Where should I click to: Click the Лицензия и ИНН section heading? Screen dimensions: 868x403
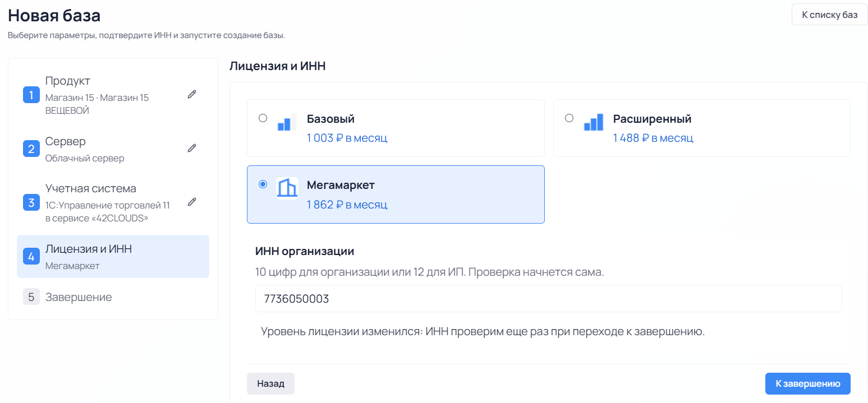pyautogui.click(x=278, y=66)
